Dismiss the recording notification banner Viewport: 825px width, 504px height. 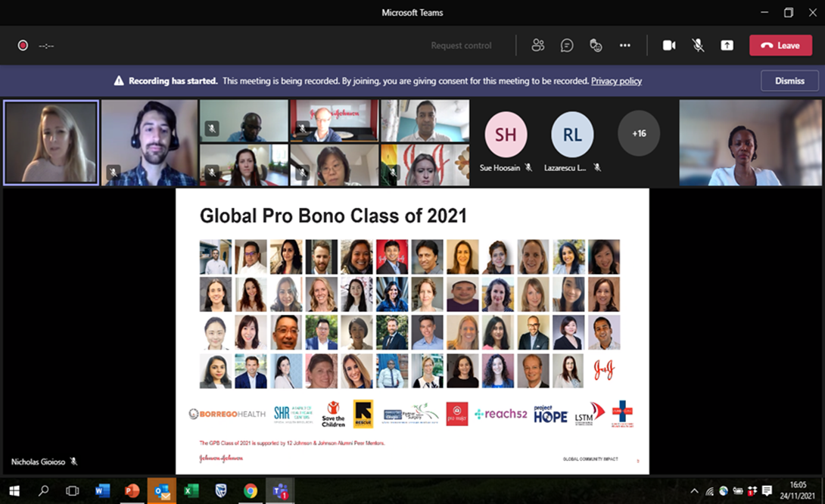(789, 80)
